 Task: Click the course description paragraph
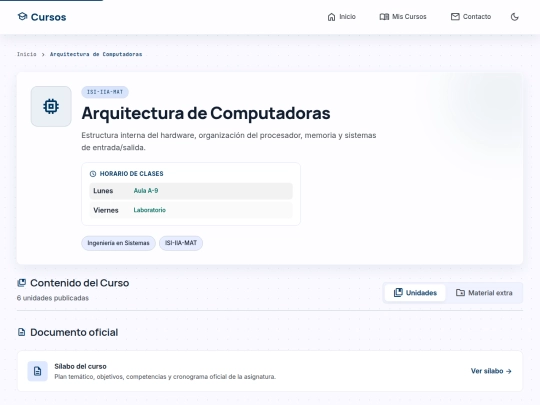[229, 141]
